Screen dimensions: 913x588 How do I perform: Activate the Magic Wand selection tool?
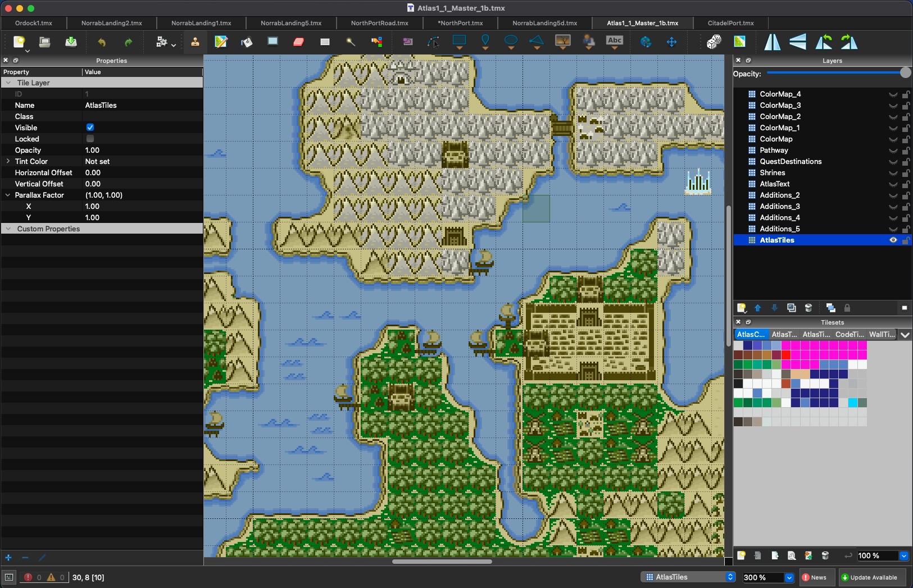(x=351, y=42)
